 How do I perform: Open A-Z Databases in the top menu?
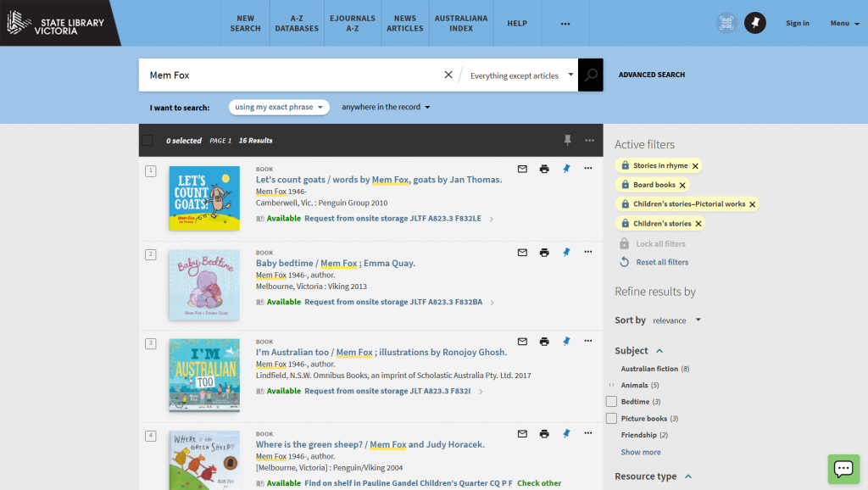297,23
